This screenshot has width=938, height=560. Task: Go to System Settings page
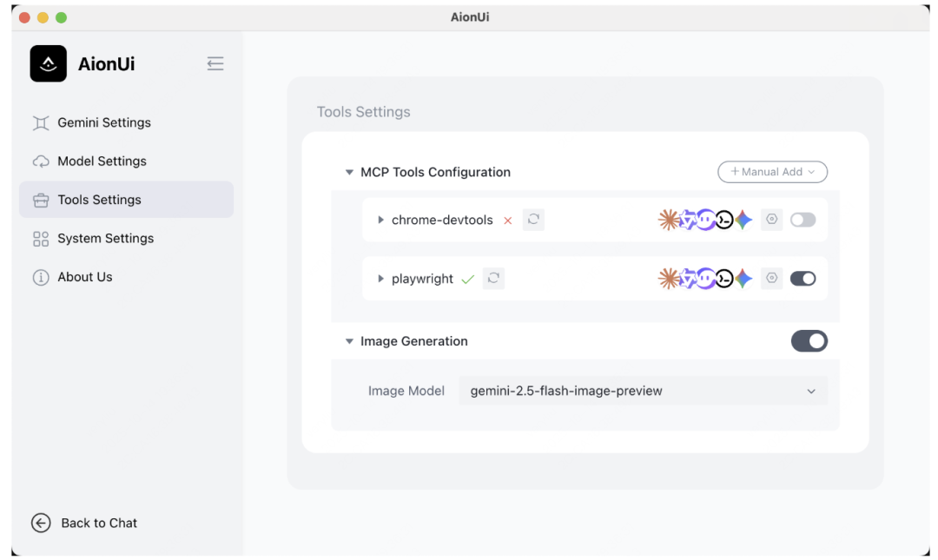(105, 238)
